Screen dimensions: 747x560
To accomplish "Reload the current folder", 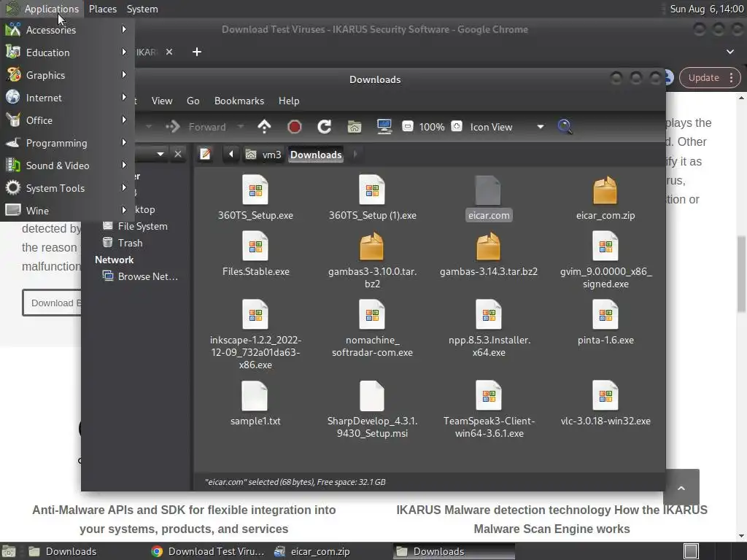I will pos(325,127).
